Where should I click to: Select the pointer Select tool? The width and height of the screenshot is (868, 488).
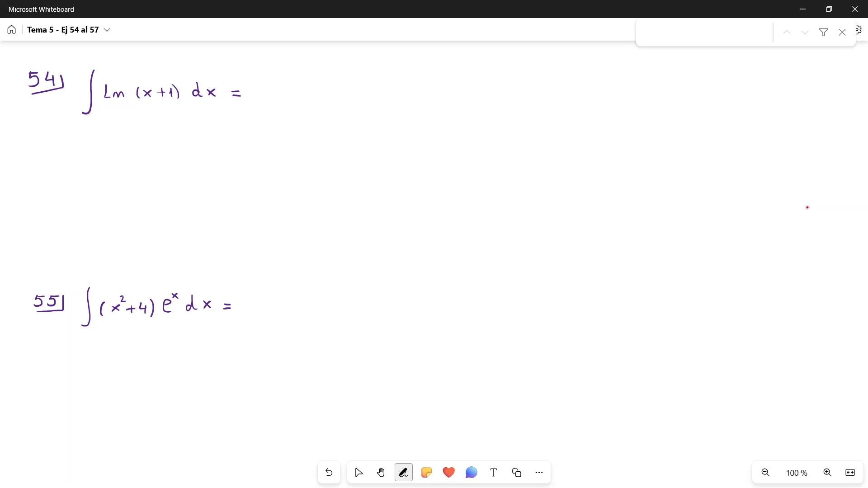tap(359, 473)
